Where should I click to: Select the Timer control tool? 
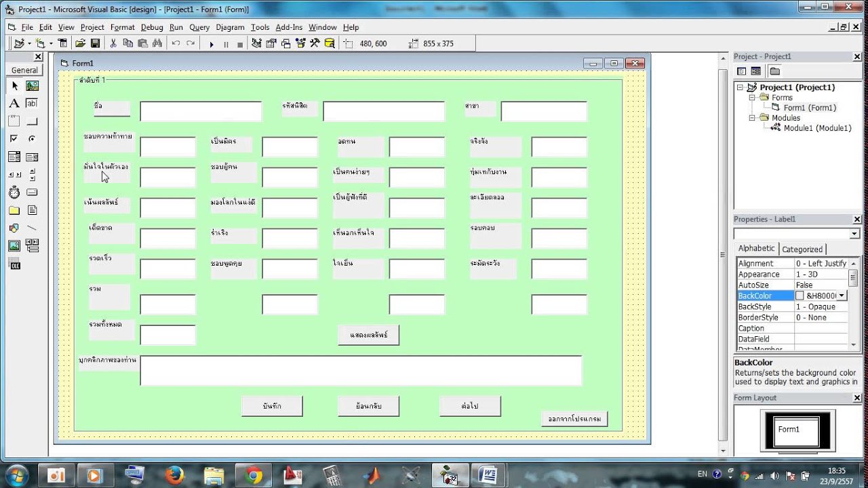click(14, 192)
